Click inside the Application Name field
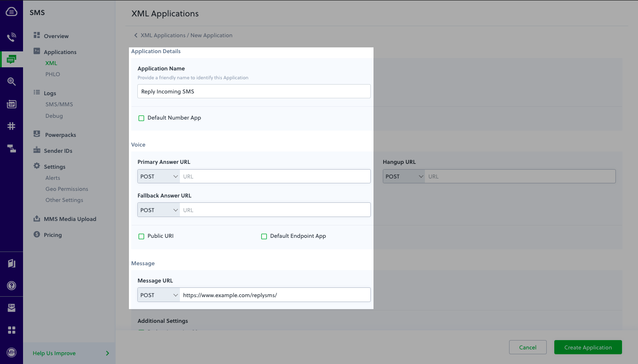638x364 pixels. (x=253, y=91)
